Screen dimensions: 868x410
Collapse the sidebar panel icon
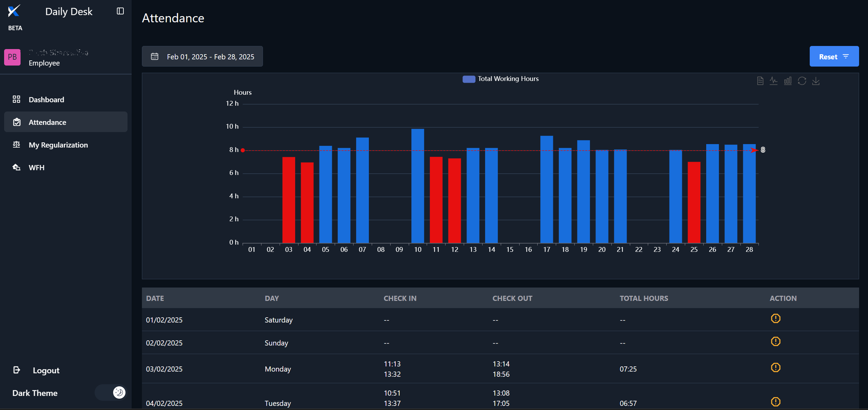click(x=120, y=11)
